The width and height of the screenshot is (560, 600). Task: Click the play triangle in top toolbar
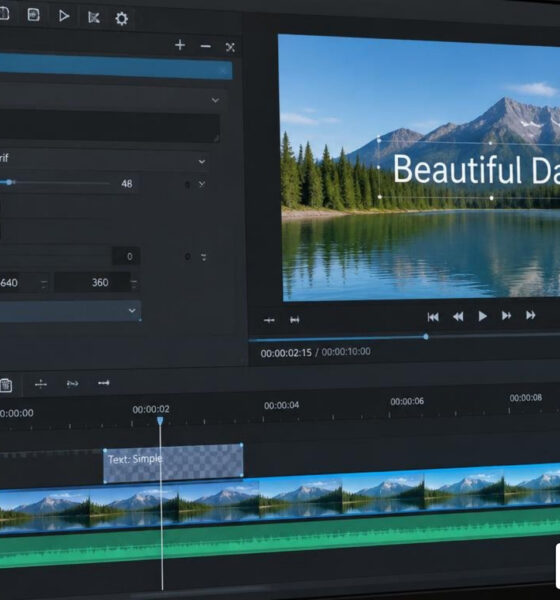click(64, 16)
